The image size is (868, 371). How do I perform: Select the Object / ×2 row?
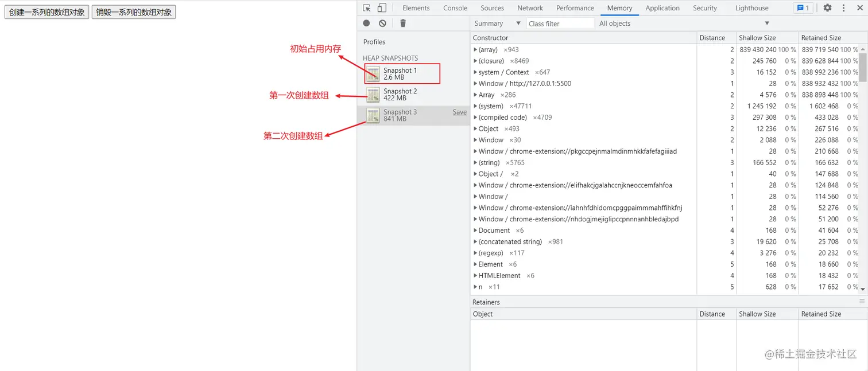(665, 174)
